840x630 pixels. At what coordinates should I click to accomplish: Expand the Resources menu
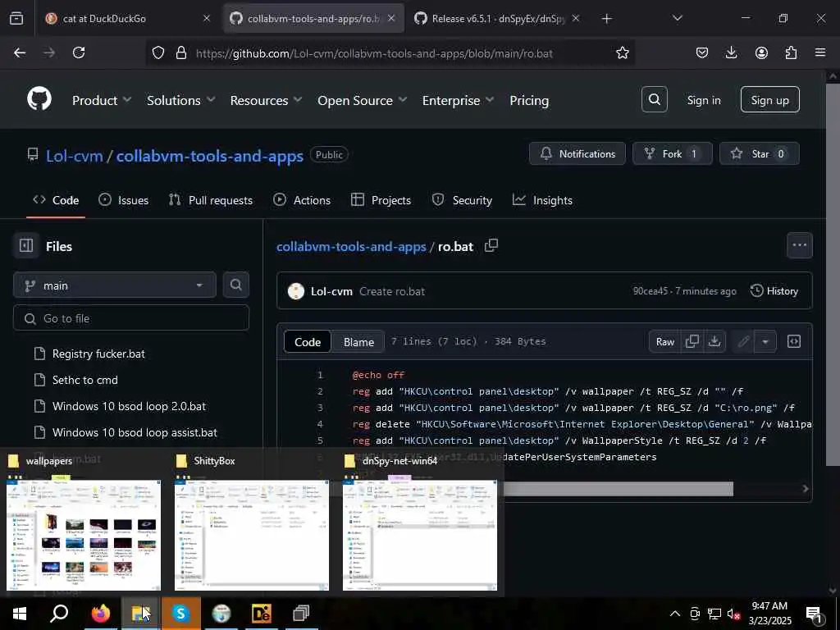pyautogui.click(x=267, y=100)
